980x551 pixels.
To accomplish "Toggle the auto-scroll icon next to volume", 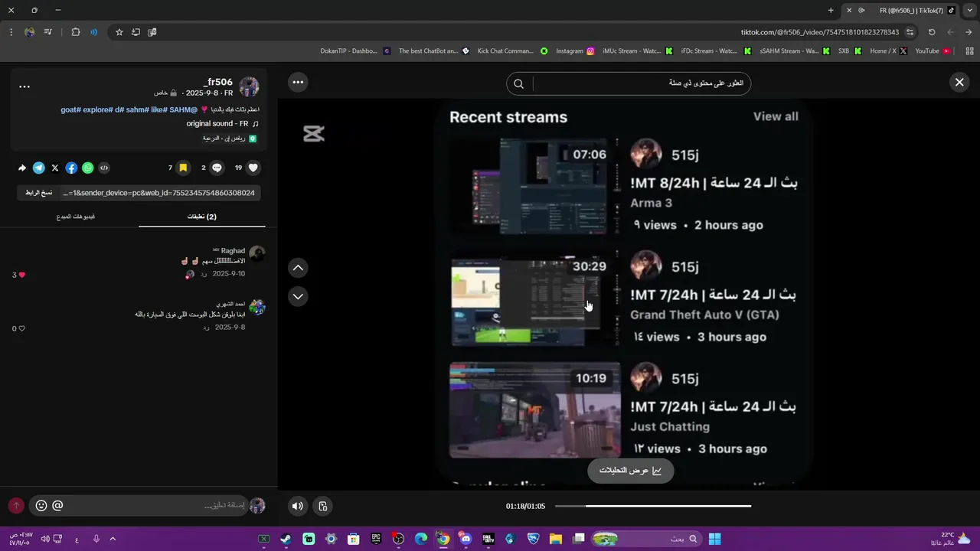I will coord(322,506).
